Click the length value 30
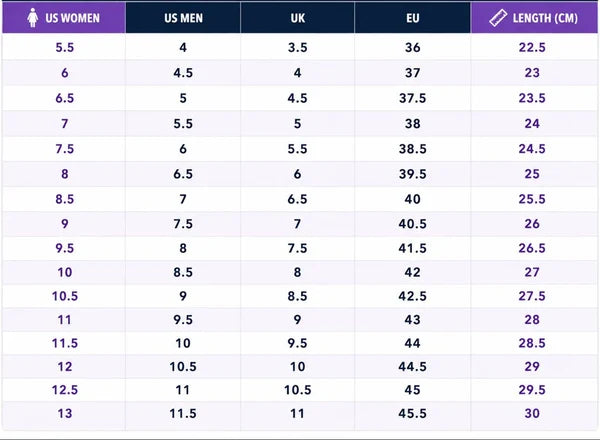 click(532, 413)
